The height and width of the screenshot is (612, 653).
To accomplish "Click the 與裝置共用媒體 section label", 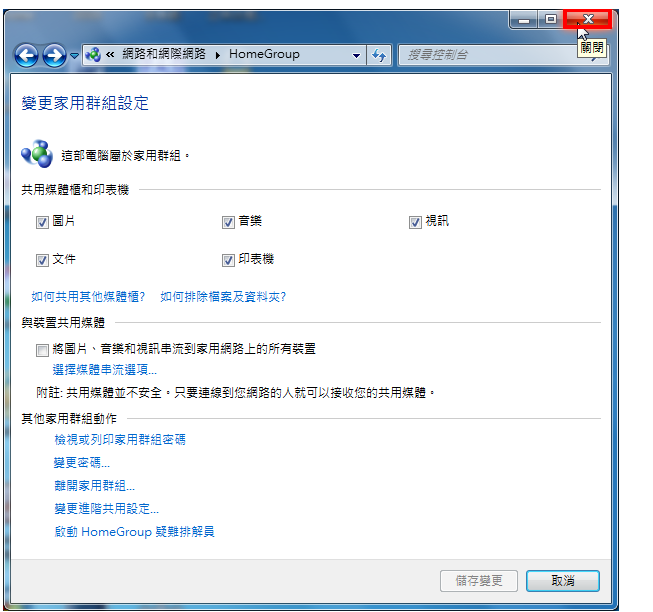I will point(63,323).
